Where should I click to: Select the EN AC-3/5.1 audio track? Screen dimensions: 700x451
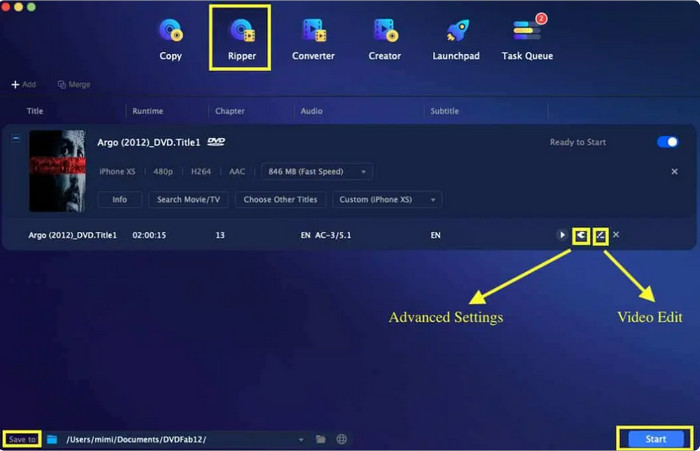[326, 235]
